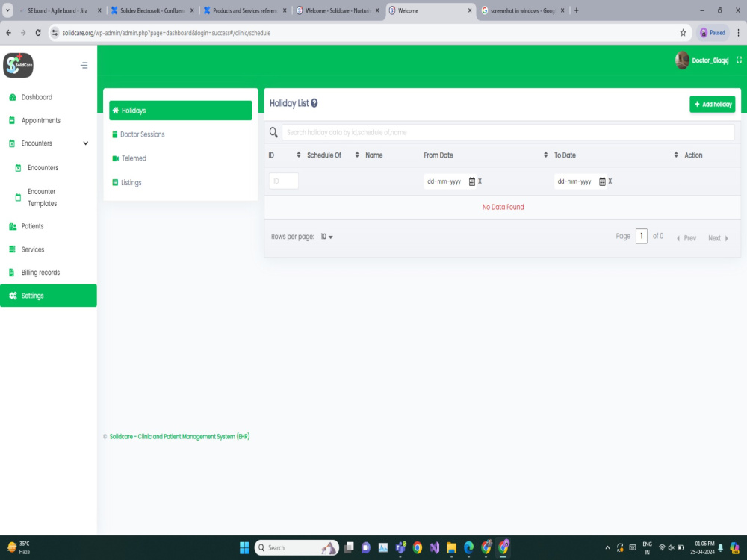The height and width of the screenshot is (560, 747).
Task: Collapse the Encounters menu chevron
Action: pos(86,143)
